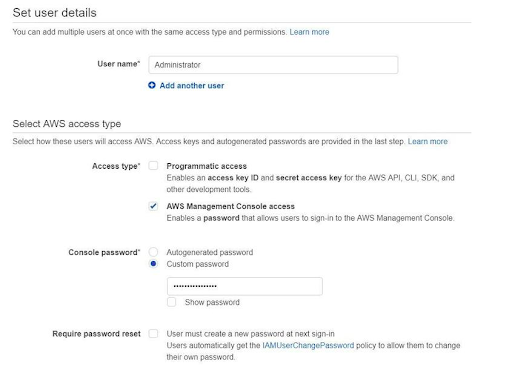This screenshot has width=512, height=387.
Task: Click the Autogenerated password label
Action: coord(210,252)
